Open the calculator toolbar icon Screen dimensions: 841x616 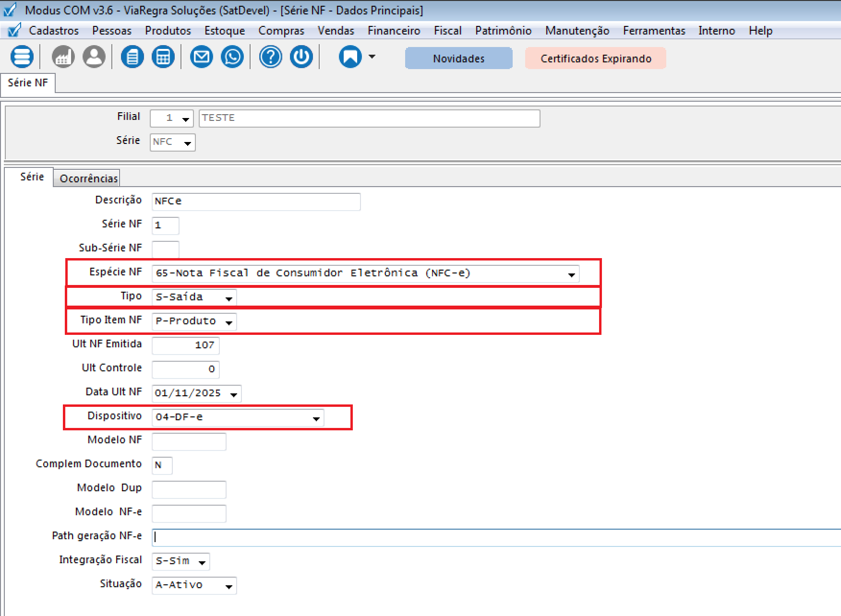(163, 57)
